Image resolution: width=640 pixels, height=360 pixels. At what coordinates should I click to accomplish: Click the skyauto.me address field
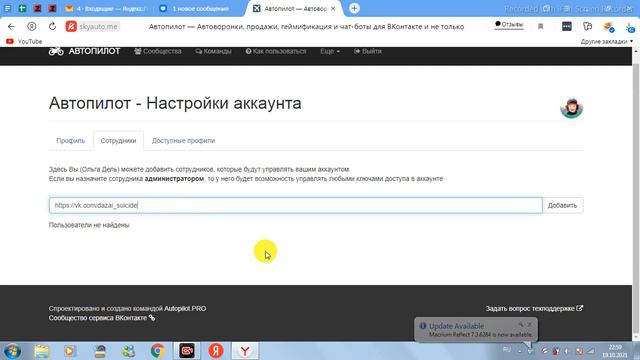(x=99, y=27)
